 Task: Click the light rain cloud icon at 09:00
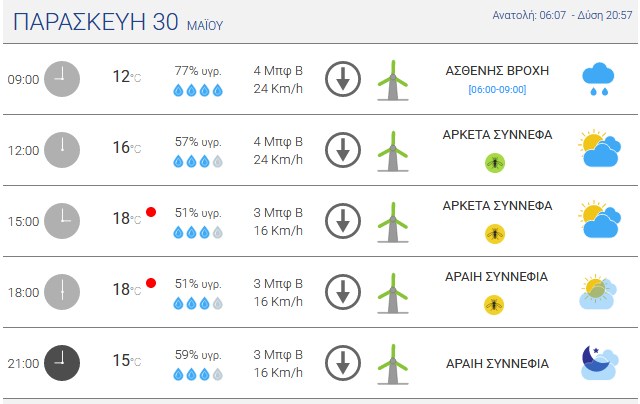click(598, 79)
